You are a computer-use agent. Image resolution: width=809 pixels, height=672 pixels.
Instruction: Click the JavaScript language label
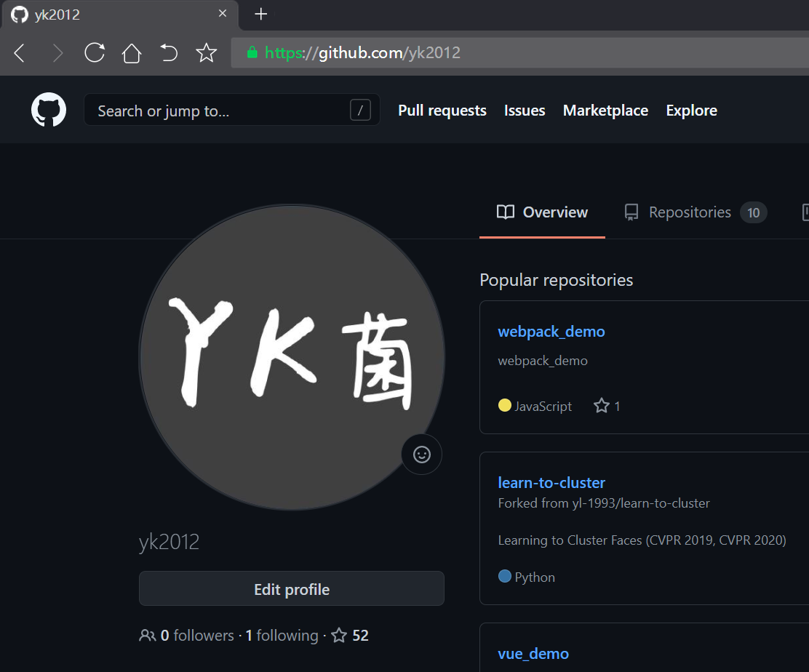click(543, 407)
